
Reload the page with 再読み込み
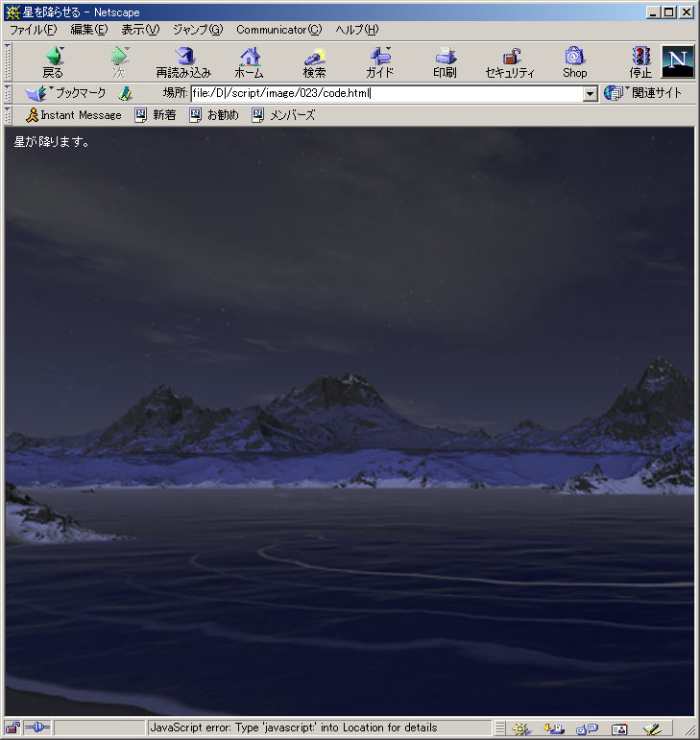184,61
